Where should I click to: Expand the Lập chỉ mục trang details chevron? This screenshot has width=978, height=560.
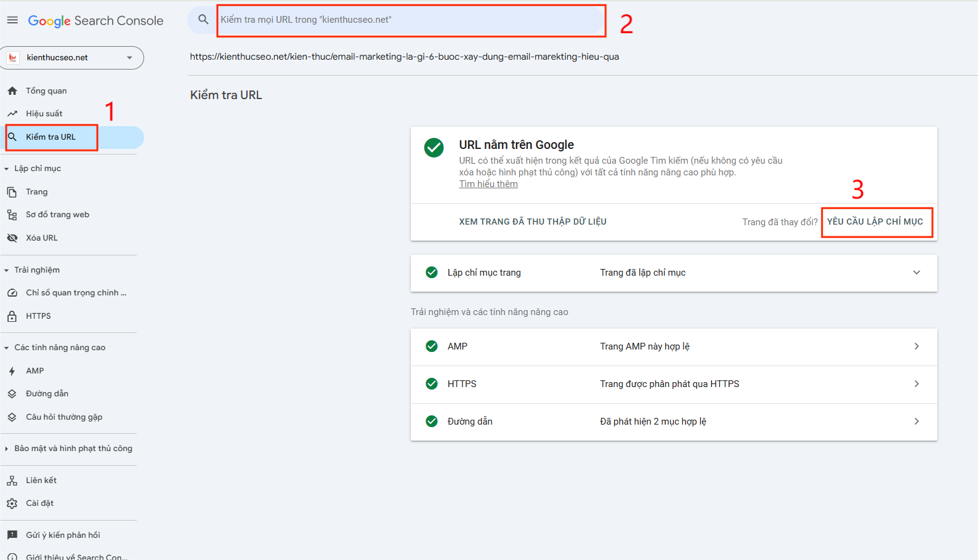click(916, 273)
